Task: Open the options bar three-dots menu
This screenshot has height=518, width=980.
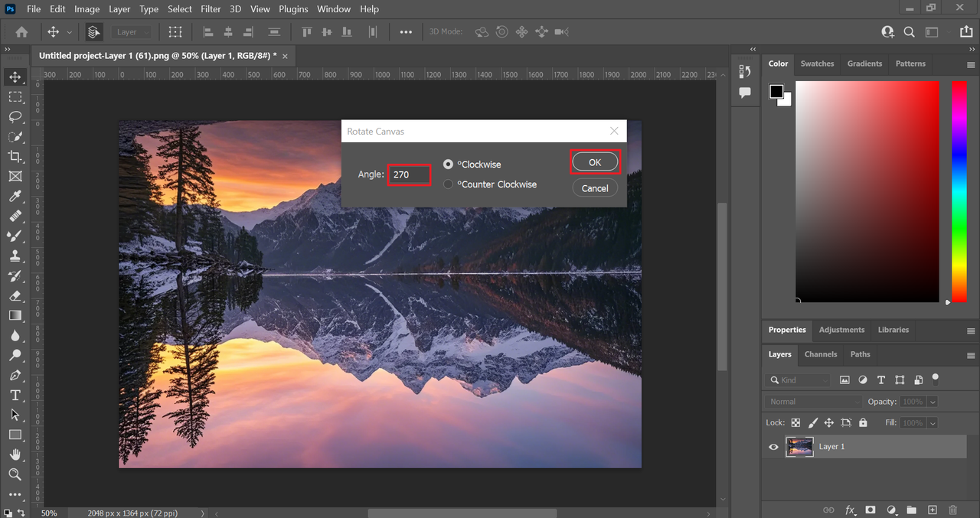Action: coord(406,32)
